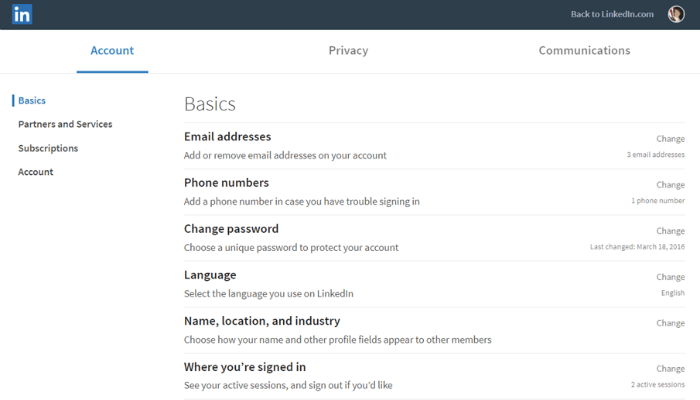Click Change for Change password
Screen dimensions: 700x400
pyautogui.click(x=670, y=231)
